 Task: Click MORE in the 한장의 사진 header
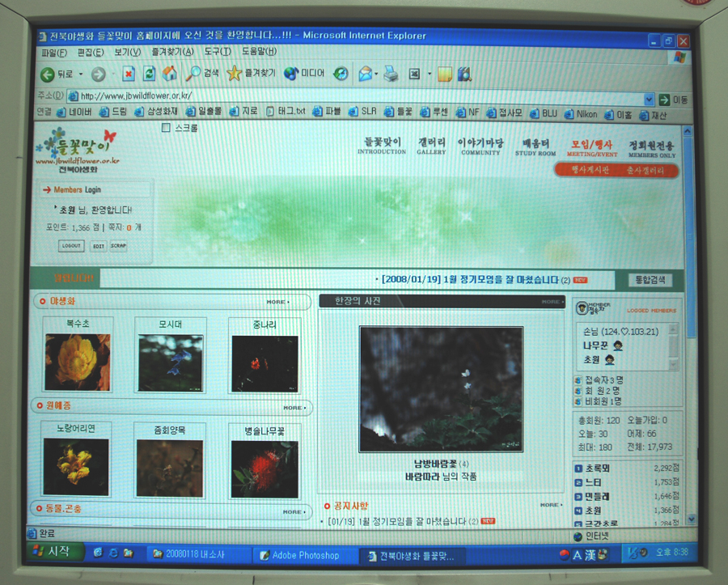(552, 302)
